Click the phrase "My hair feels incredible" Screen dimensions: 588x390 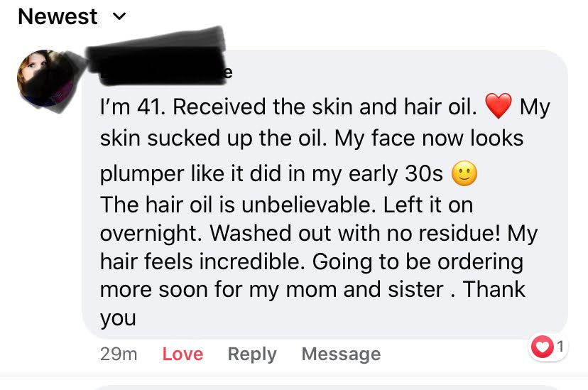[x=319, y=247]
